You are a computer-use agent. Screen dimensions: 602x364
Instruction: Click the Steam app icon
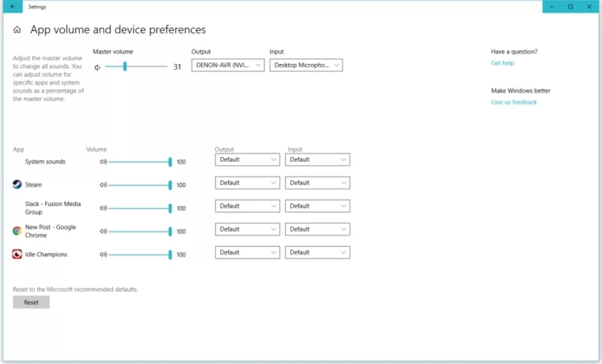[17, 184]
